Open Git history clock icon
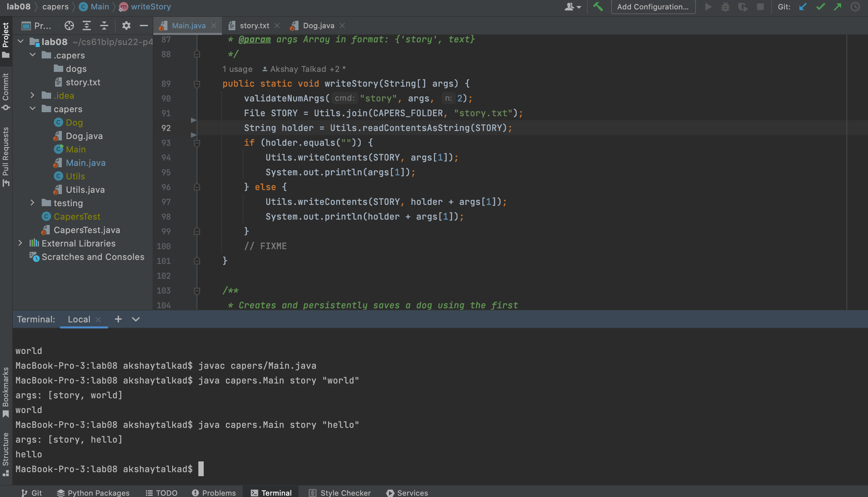Viewport: 868px width, 497px height. click(855, 7)
